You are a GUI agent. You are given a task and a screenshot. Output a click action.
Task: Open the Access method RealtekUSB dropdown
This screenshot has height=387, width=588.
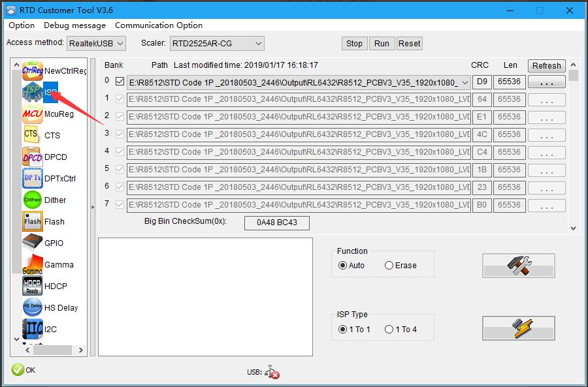tap(97, 44)
